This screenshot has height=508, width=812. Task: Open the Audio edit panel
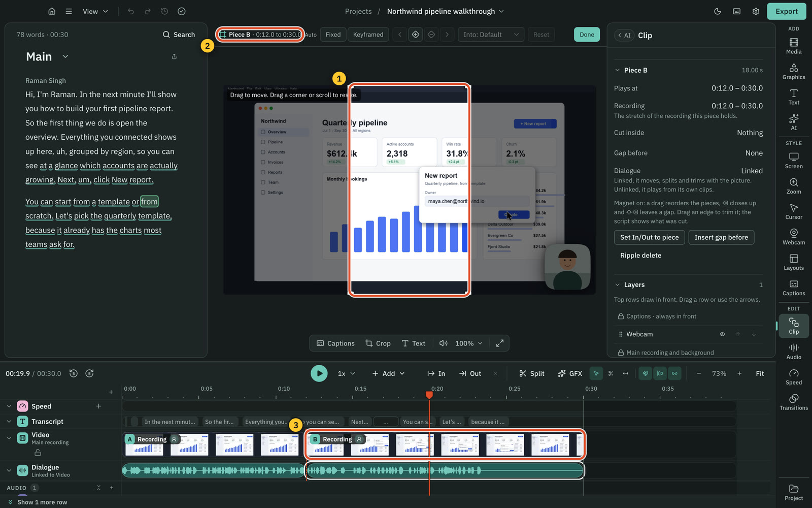[794, 352]
